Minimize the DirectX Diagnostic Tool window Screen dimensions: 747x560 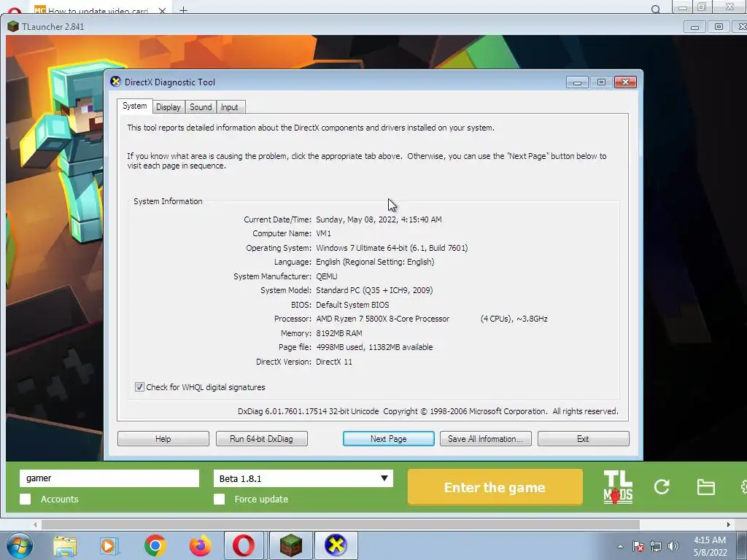[578, 82]
